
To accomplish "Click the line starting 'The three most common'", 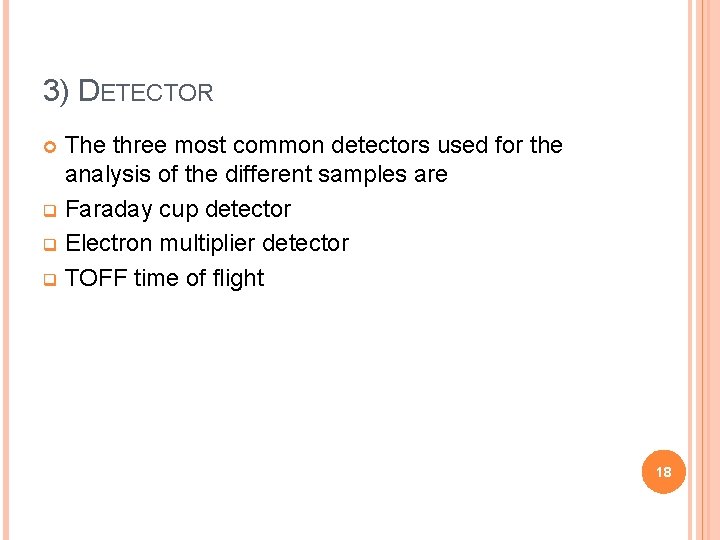I will pyautogui.click(x=313, y=146).
